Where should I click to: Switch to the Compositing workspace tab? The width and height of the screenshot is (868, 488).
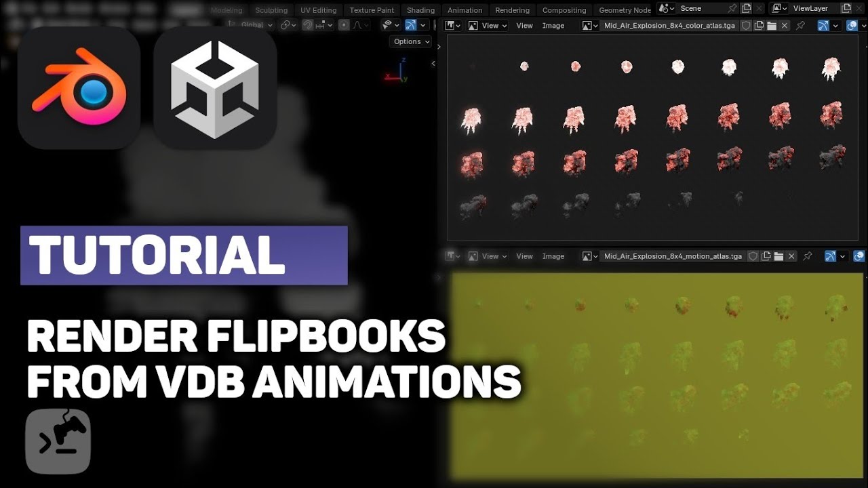pyautogui.click(x=564, y=10)
